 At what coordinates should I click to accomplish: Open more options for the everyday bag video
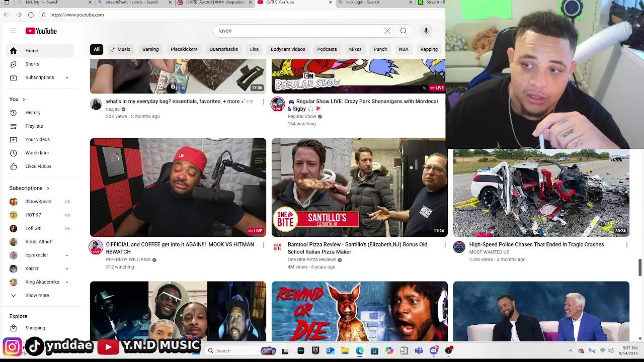[x=263, y=102]
